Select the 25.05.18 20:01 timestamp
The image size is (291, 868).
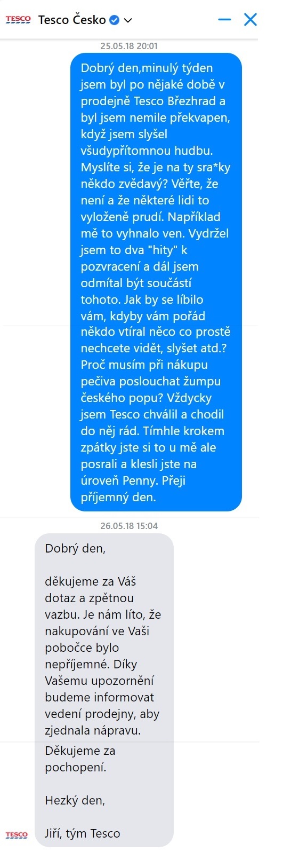point(129,46)
